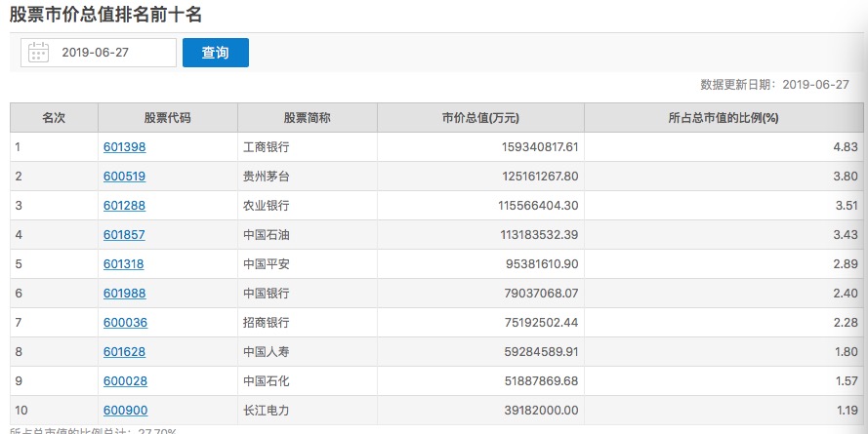
Task: Select the stock name 中国银行
Action: [x=267, y=293]
